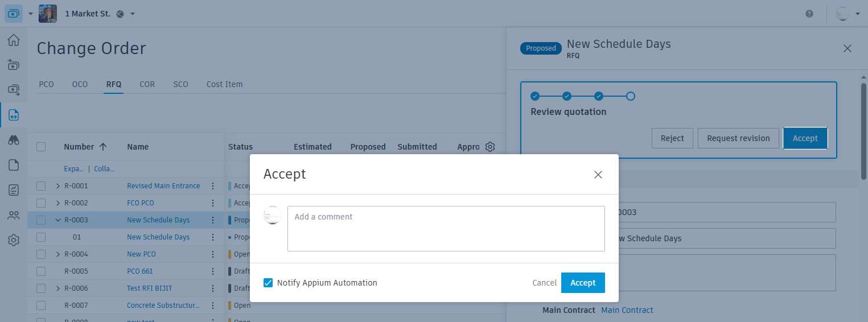Open more options for row 01
Screen dimensions: 868x322
coord(213,237)
